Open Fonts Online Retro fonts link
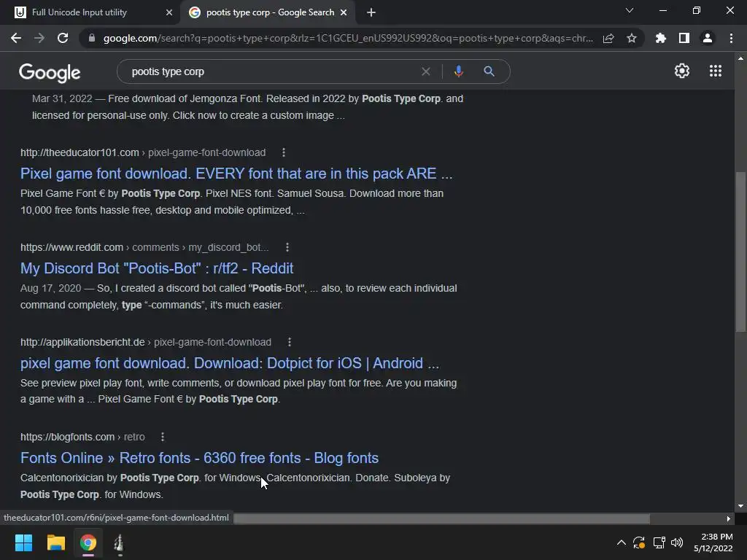Viewport: 747px width, 560px height. [199, 458]
